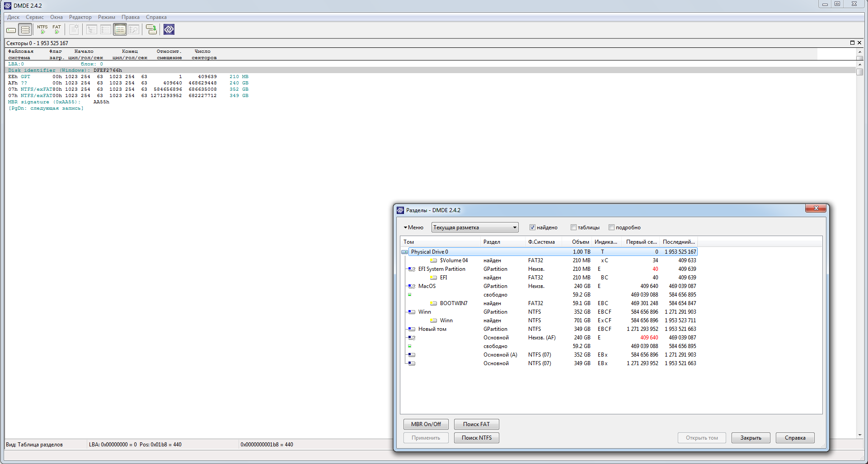
Task: Expand the 'Меню' dropdown in the dialog
Action: 413,227
